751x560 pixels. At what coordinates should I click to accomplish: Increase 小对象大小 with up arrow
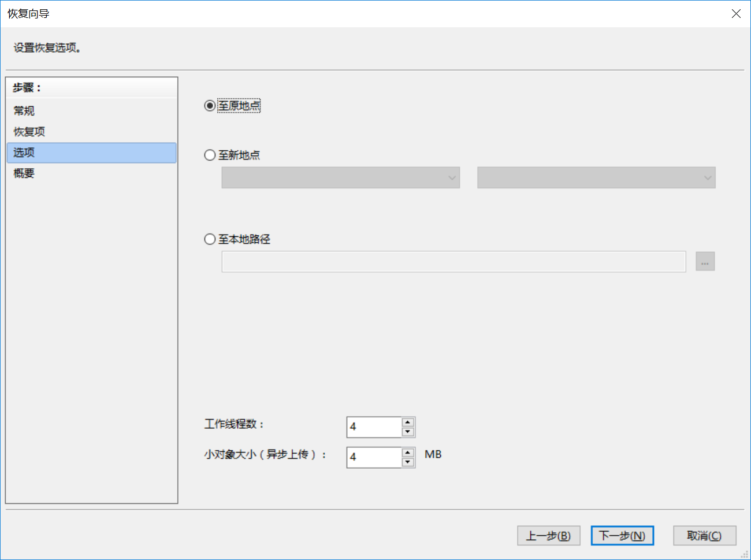pos(408,453)
